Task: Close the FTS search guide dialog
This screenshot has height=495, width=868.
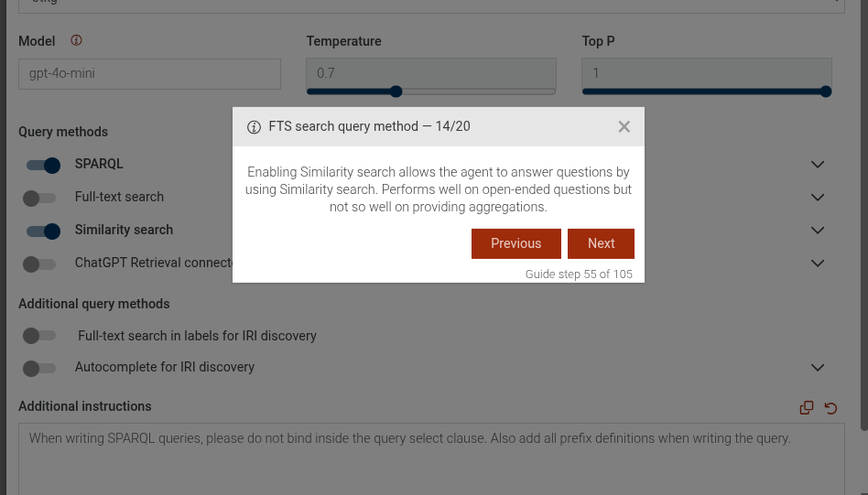Action: click(x=624, y=127)
